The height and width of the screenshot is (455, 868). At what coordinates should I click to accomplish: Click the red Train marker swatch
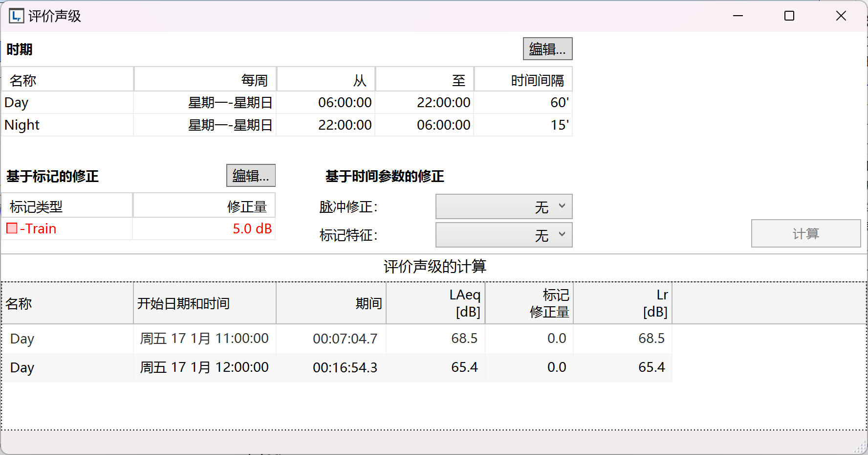tap(12, 228)
